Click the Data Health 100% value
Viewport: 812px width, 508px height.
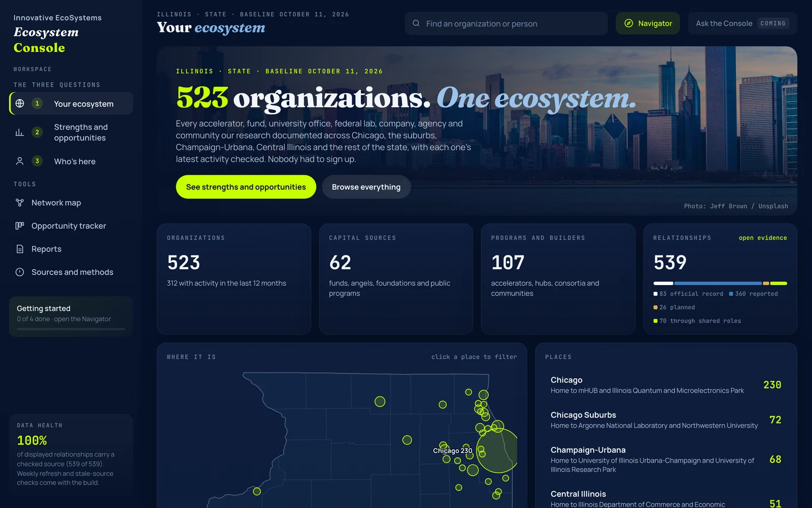(32, 440)
